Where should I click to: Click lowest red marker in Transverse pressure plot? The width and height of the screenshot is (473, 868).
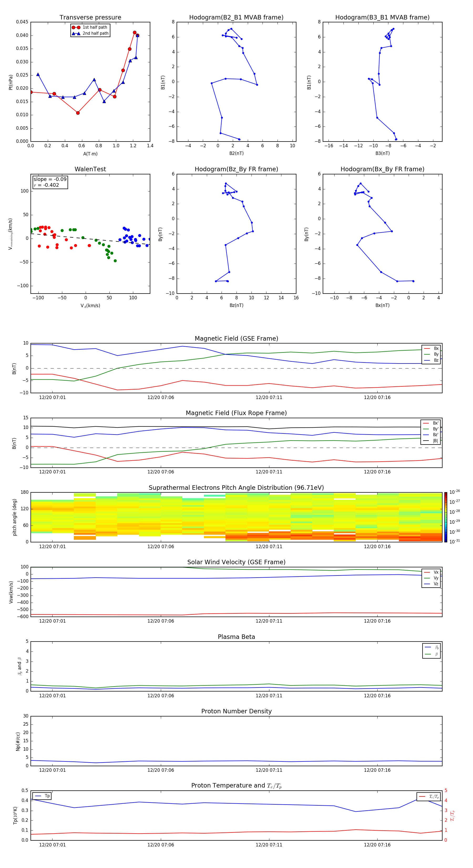(x=78, y=113)
